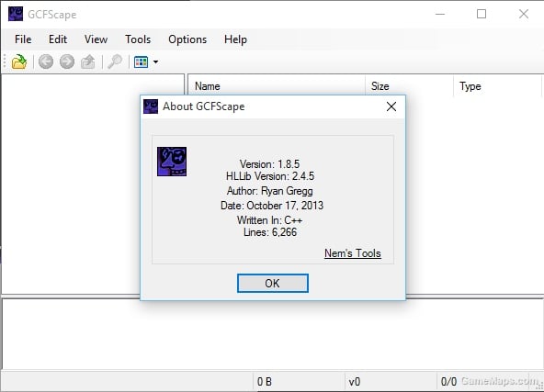Open the Options menu
The width and height of the screenshot is (544, 392).
point(187,39)
